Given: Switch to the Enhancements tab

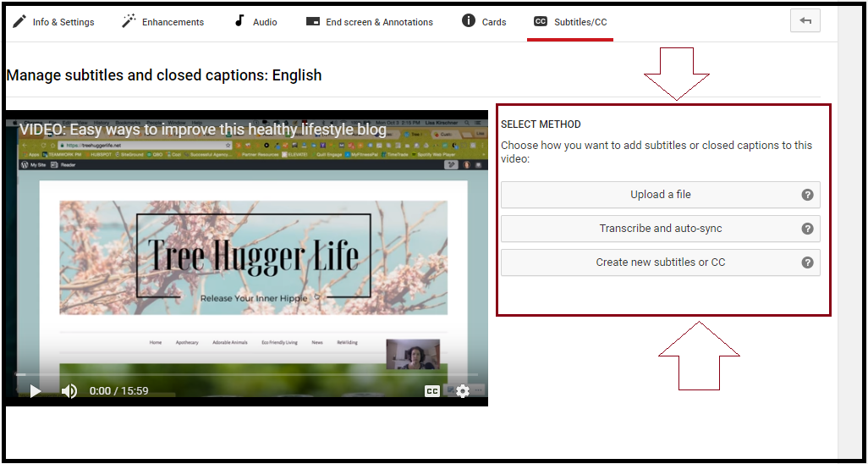Looking at the screenshot, I should (x=162, y=22).
